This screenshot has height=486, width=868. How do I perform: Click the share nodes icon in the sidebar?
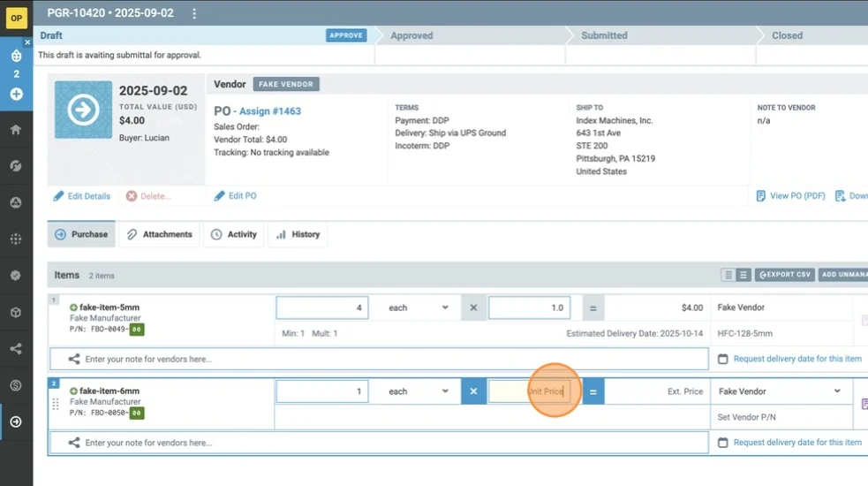coord(16,348)
